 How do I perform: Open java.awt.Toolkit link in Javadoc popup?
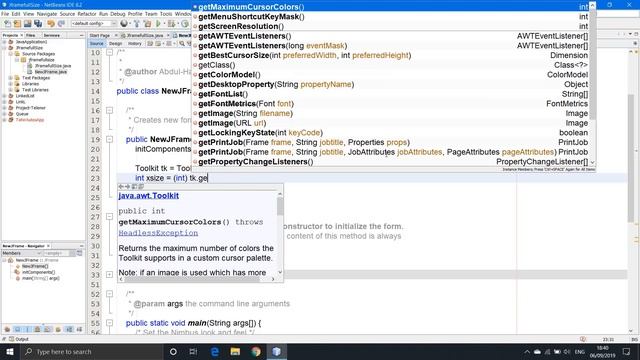149,196
